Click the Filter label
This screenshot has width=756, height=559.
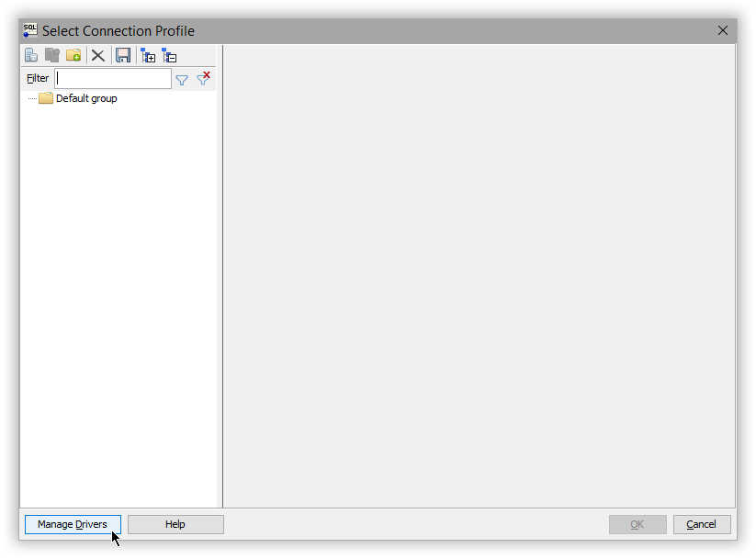[x=37, y=78]
